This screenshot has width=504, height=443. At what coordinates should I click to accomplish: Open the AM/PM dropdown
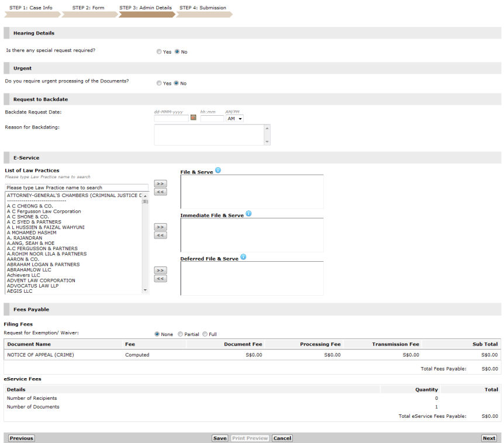(234, 119)
